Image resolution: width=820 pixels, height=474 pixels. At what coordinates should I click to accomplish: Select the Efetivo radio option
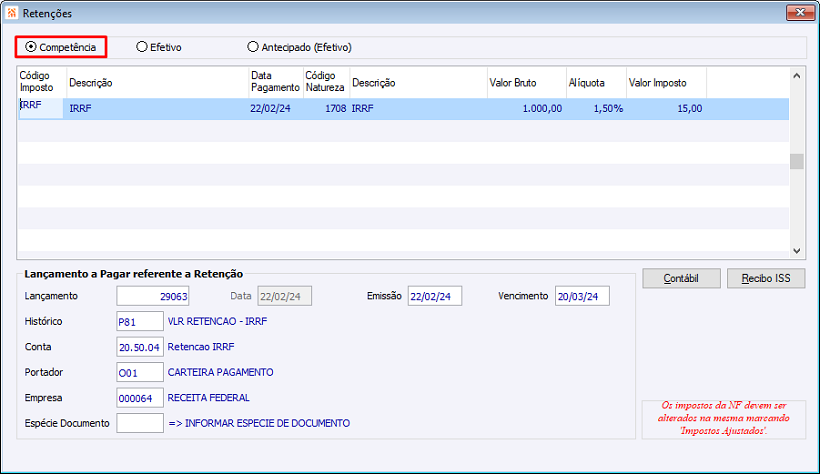pos(158,47)
